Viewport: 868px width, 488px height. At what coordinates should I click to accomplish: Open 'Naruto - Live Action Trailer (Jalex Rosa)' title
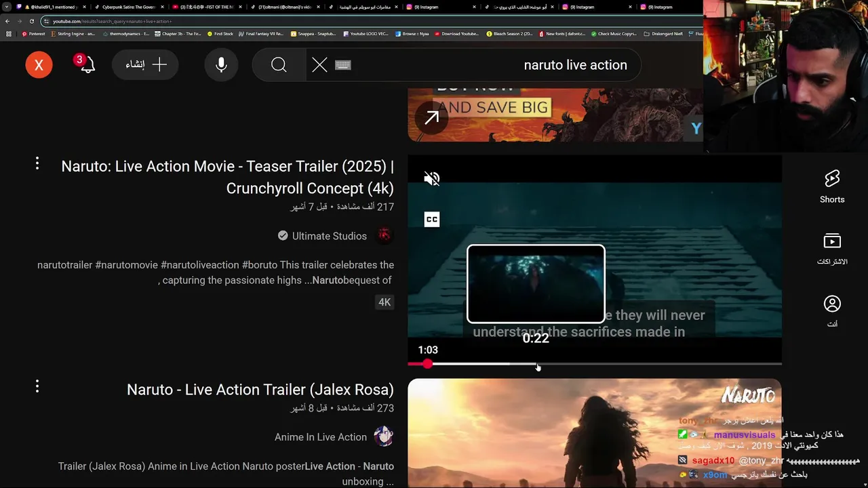tap(260, 390)
